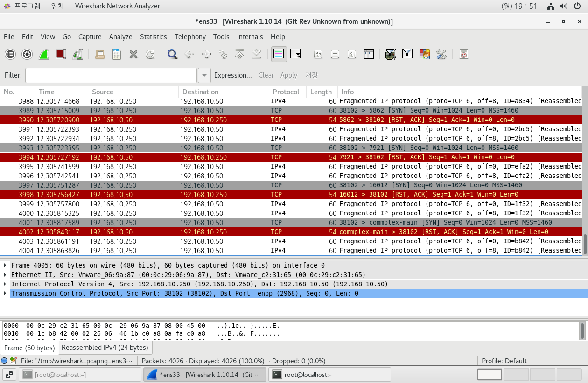Sort by the Source column header
The image size is (588, 383).
pos(133,92)
